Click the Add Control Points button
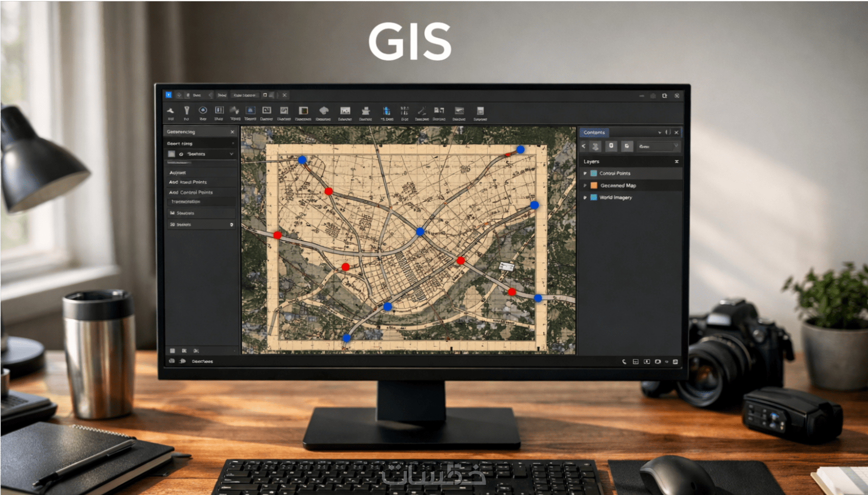The width and height of the screenshot is (868, 495). pos(191,192)
